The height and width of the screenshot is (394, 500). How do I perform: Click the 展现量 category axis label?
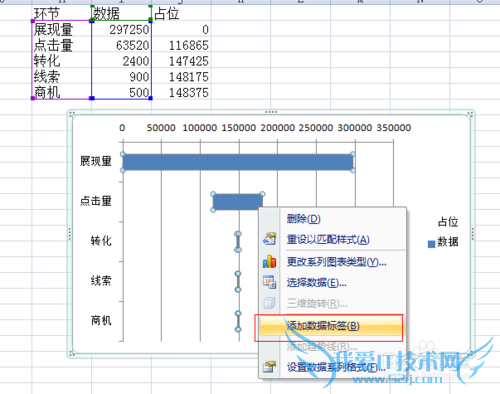(x=95, y=161)
